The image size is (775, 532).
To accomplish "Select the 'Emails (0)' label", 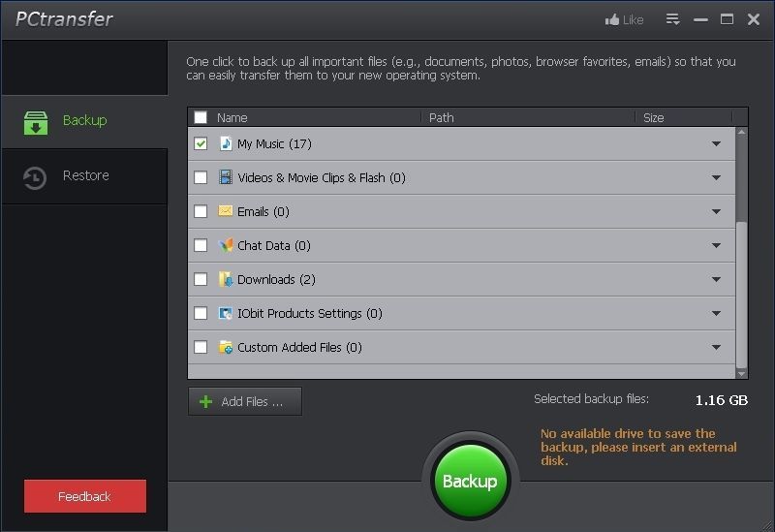I will (x=263, y=211).
